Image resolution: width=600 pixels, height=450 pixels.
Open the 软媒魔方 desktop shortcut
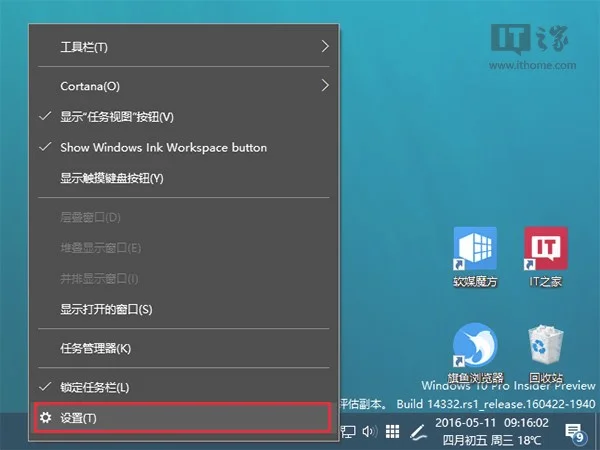(475, 256)
